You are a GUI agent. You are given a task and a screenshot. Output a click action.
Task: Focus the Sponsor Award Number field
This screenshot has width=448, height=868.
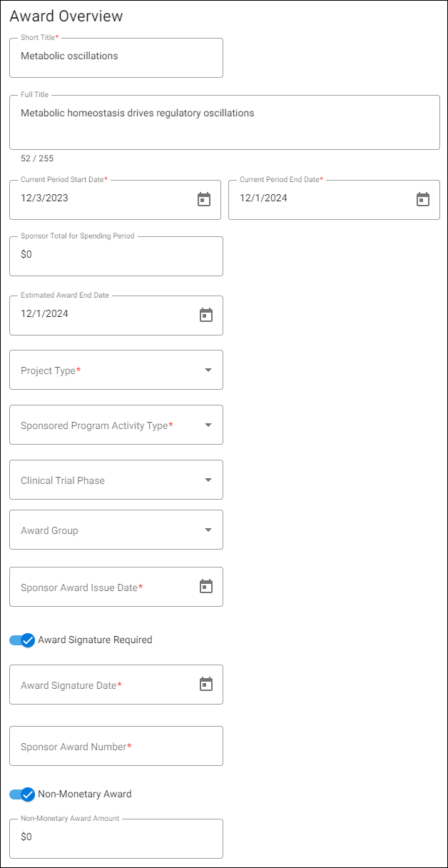[116, 745]
